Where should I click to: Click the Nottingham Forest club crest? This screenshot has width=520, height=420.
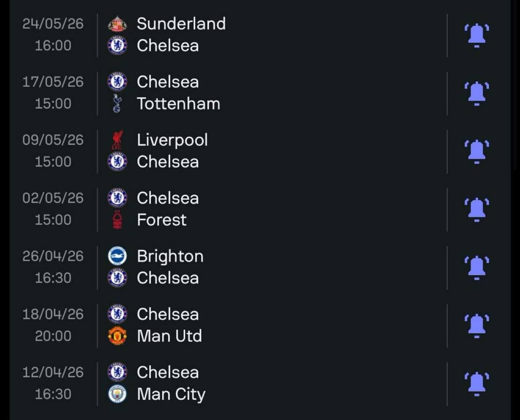[117, 220]
